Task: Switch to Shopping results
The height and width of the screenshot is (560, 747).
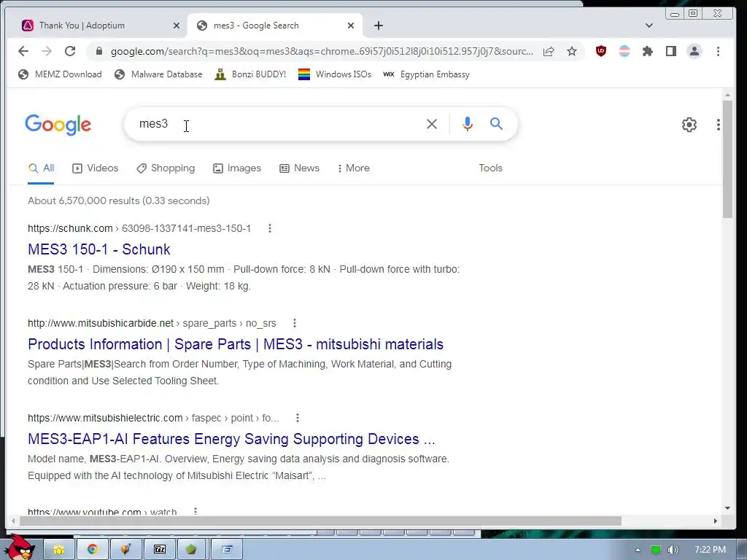Action: [x=166, y=168]
